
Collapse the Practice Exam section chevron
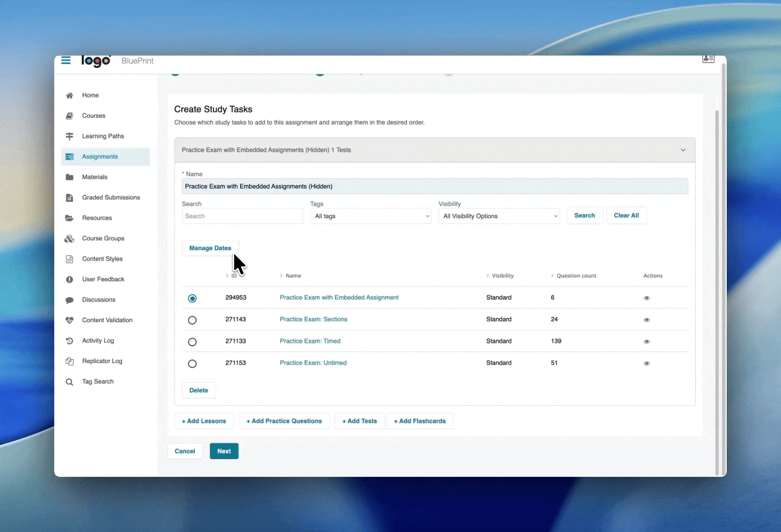[683, 150]
